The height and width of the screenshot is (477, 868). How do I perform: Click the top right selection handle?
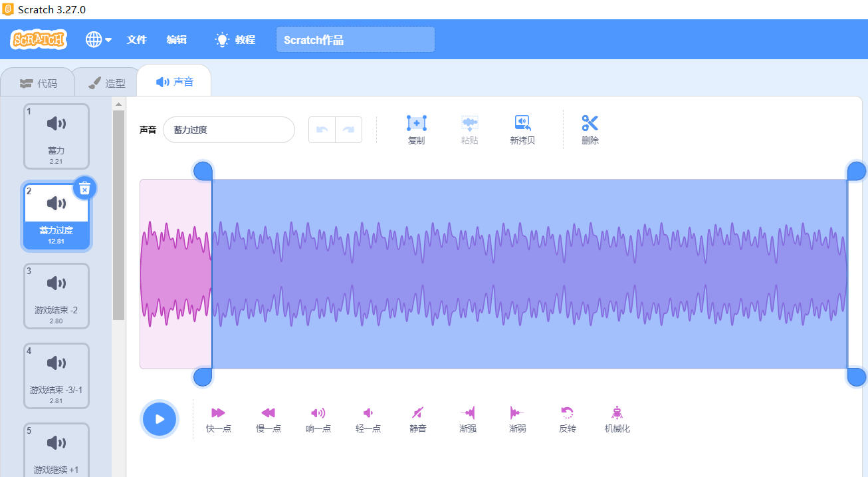857,170
